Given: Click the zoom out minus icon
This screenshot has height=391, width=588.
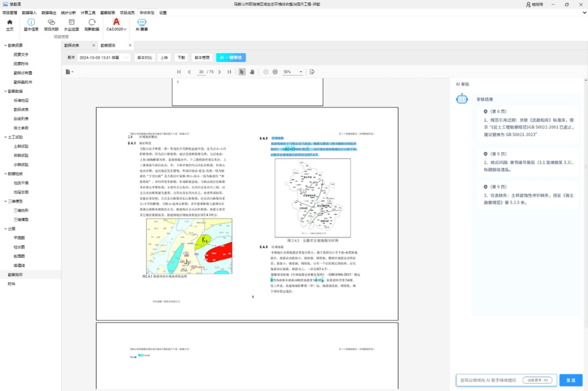Looking at the screenshot, I should 266,72.
